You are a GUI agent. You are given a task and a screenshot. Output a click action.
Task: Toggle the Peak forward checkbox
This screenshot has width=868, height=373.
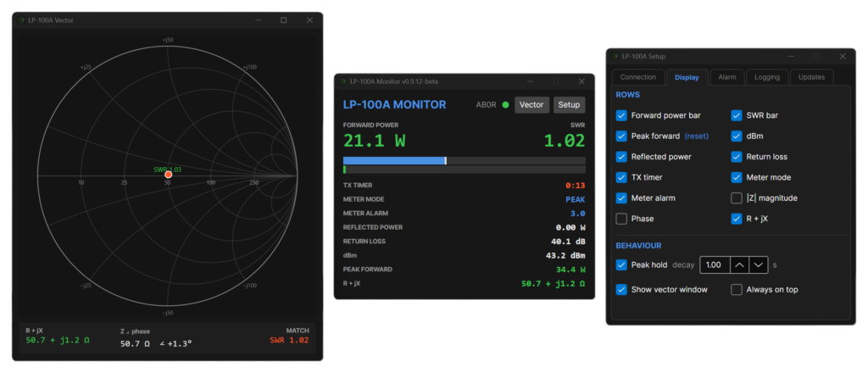621,136
